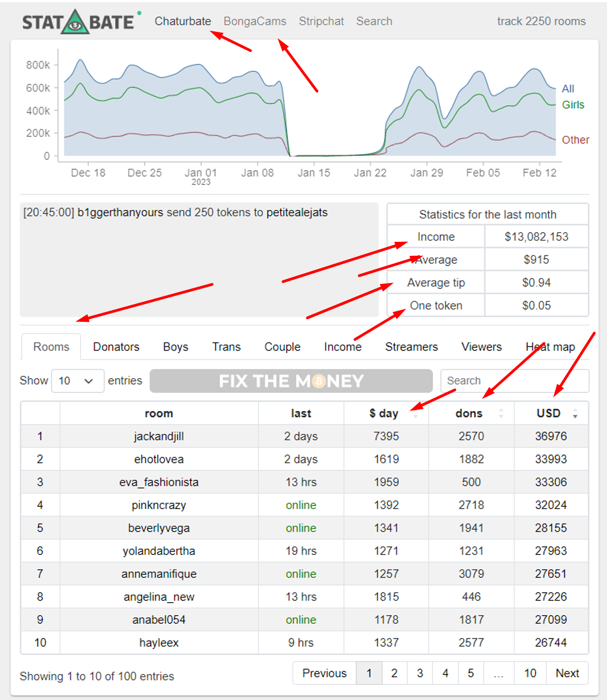Click online status of pinkncrazy row
The width and height of the screenshot is (607, 700).
pos(301,505)
